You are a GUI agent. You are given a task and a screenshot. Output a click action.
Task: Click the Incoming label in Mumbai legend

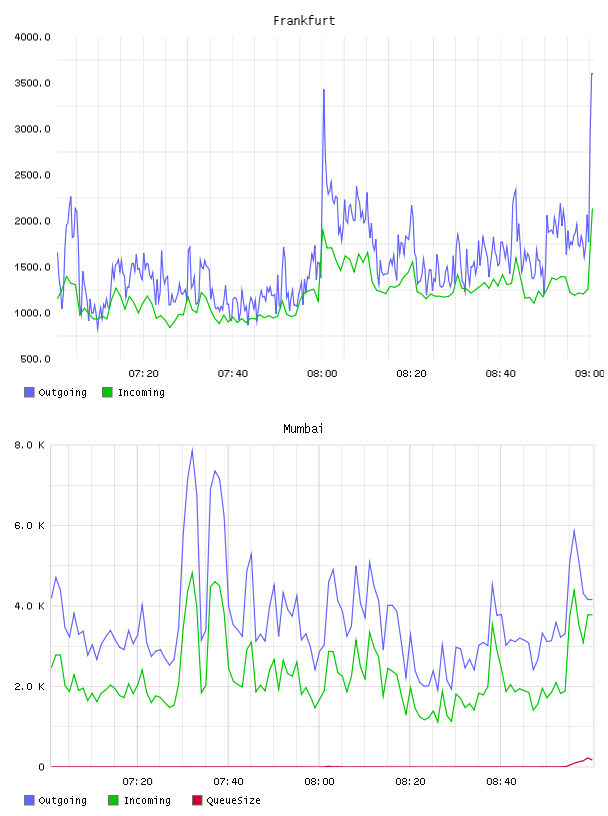coord(147,800)
